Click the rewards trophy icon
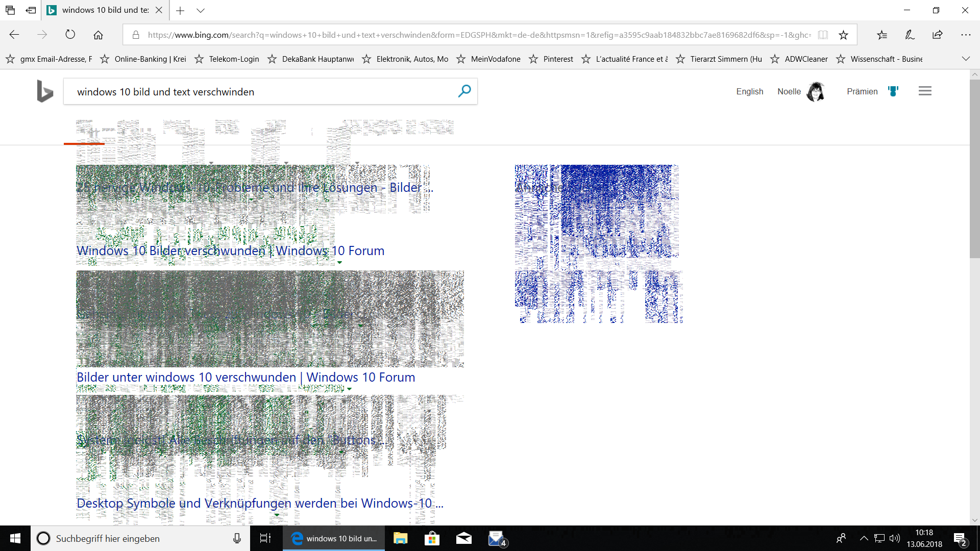Image resolution: width=980 pixels, height=551 pixels. pos(893,91)
